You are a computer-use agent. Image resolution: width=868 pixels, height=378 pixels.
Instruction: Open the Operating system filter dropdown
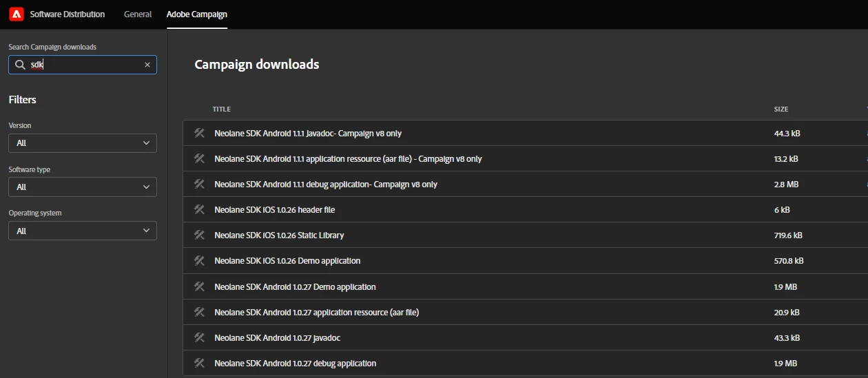[83, 231]
